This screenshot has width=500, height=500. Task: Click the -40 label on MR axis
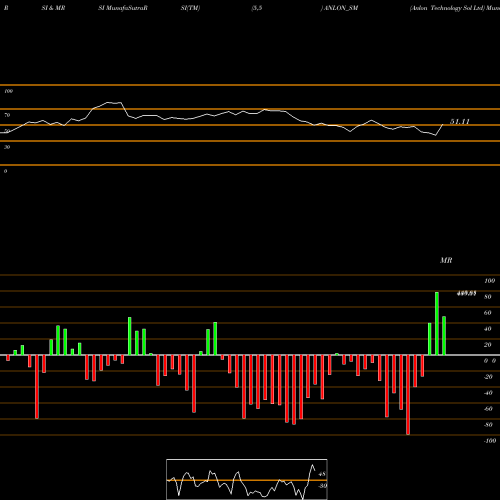[488, 393]
